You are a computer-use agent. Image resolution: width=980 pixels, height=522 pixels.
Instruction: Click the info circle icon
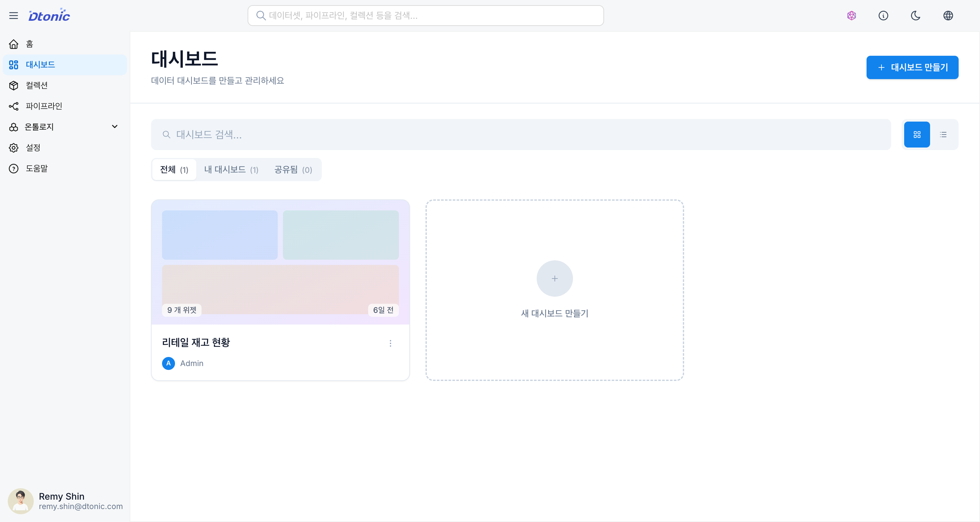point(883,16)
